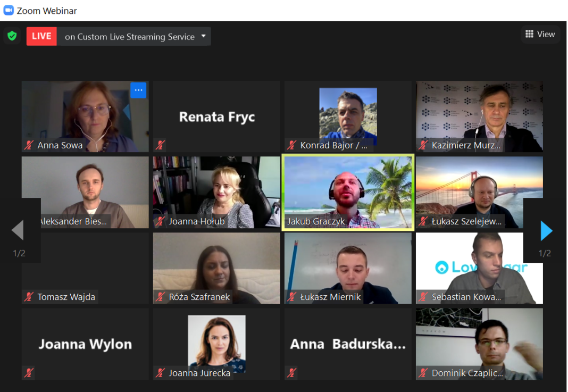Go to previous page of participants

pyautogui.click(x=18, y=230)
